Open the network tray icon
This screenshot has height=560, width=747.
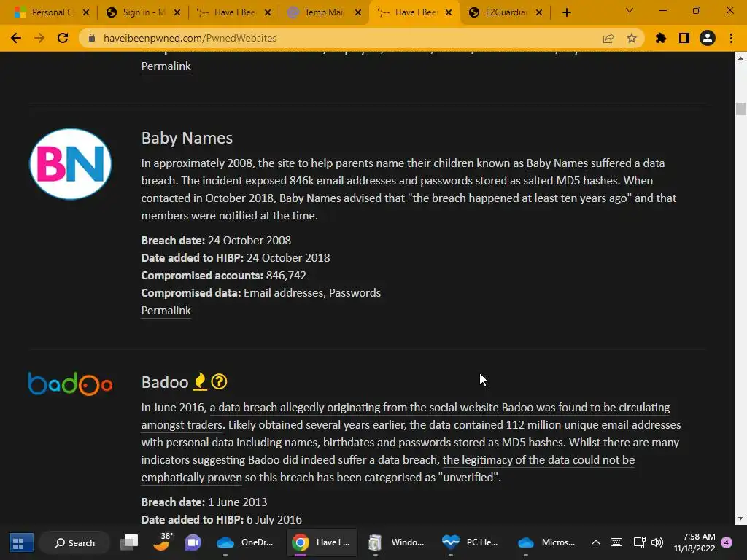pos(639,542)
